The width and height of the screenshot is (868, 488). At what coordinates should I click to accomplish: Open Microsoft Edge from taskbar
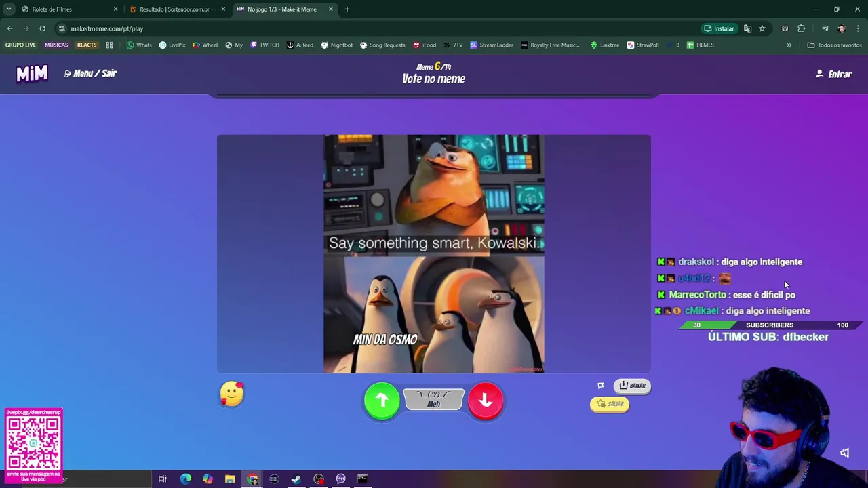point(185,479)
